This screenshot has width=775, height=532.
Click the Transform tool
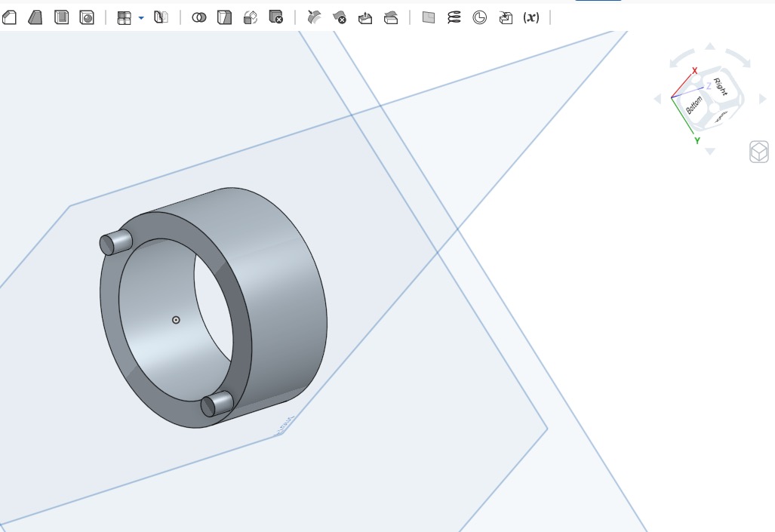point(251,17)
